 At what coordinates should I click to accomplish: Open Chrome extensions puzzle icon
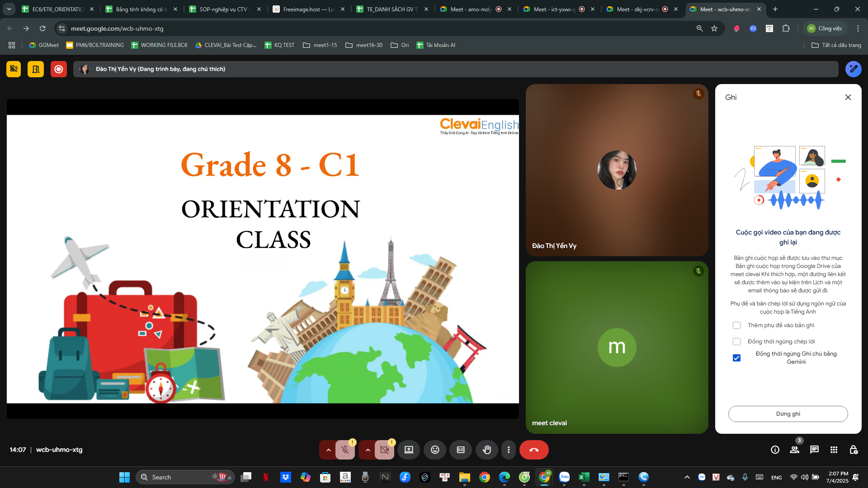pos(786,28)
